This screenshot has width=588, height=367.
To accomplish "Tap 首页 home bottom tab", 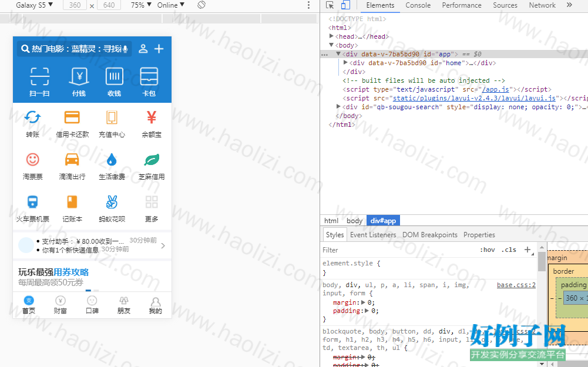I will [29, 305].
